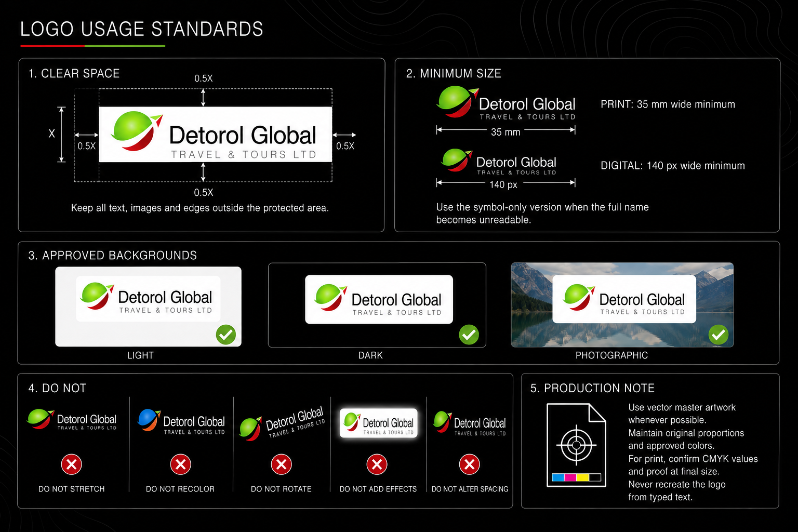
Task: Click the globe symbol of the 35 mm logo
Action: 457,101
